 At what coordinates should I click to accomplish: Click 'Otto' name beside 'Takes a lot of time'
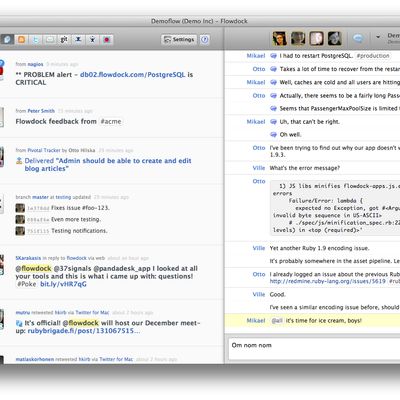(x=259, y=69)
